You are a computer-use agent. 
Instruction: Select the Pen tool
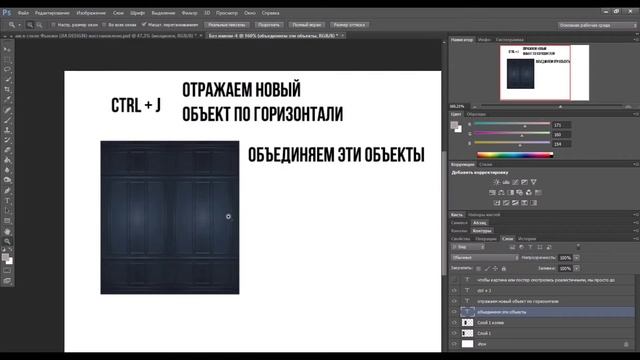[x=7, y=191]
